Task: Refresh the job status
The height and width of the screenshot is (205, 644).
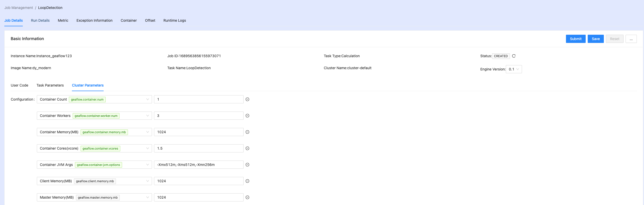Action: tap(514, 56)
